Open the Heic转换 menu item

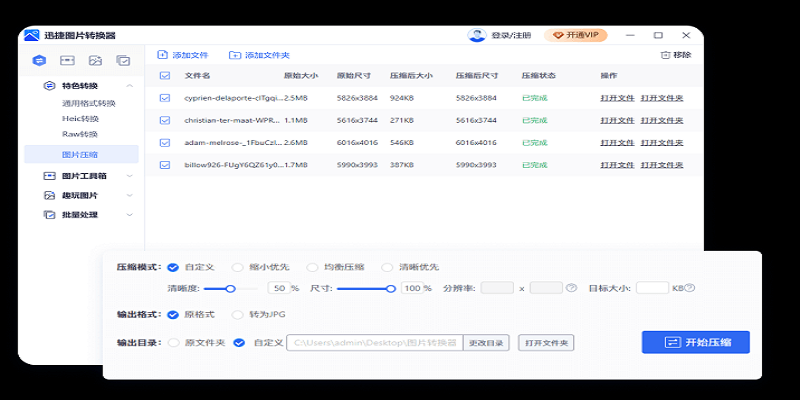coord(80,118)
